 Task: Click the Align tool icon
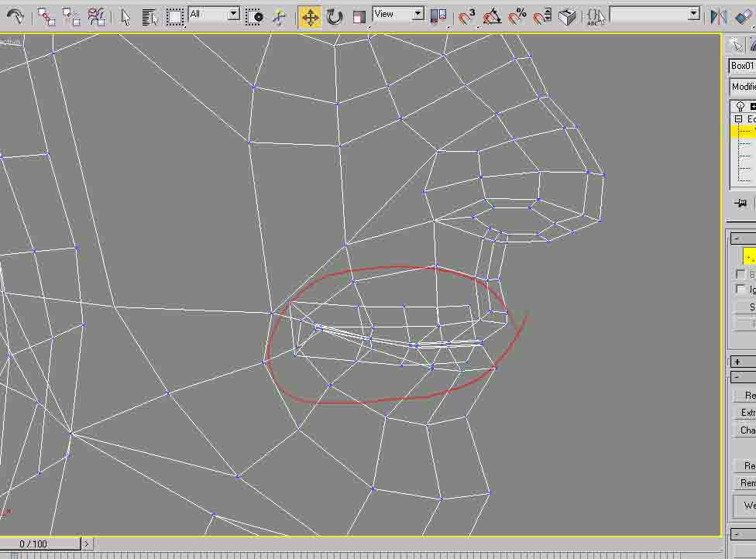[x=744, y=17]
